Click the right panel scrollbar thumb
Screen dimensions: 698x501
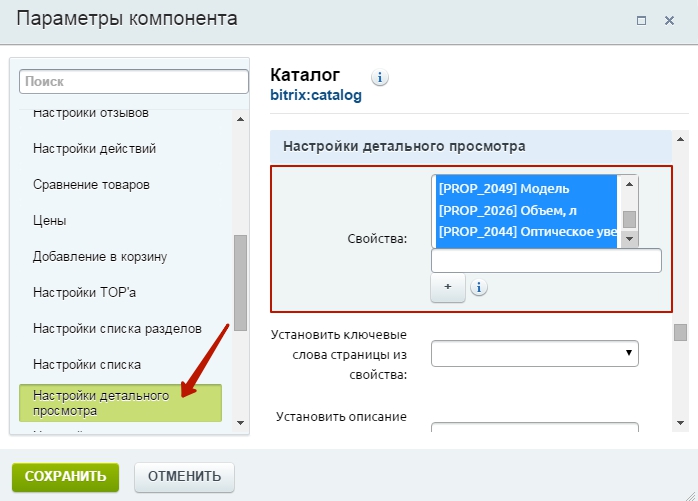tap(680, 333)
